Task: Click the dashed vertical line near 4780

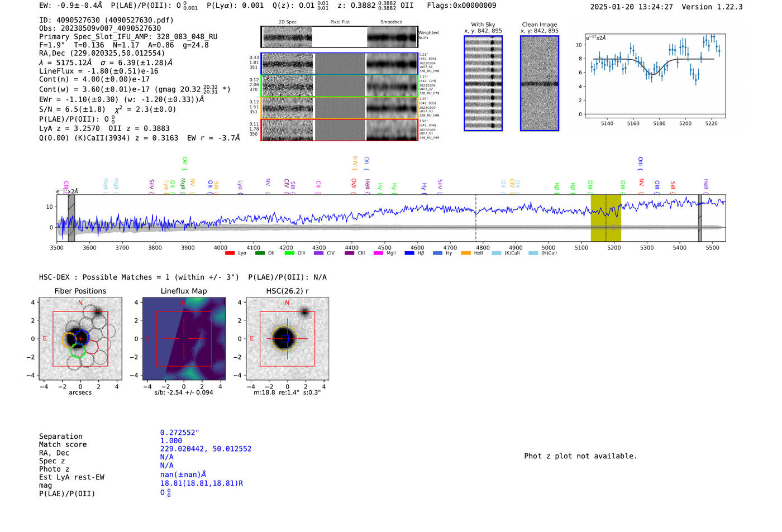Action: (x=476, y=218)
